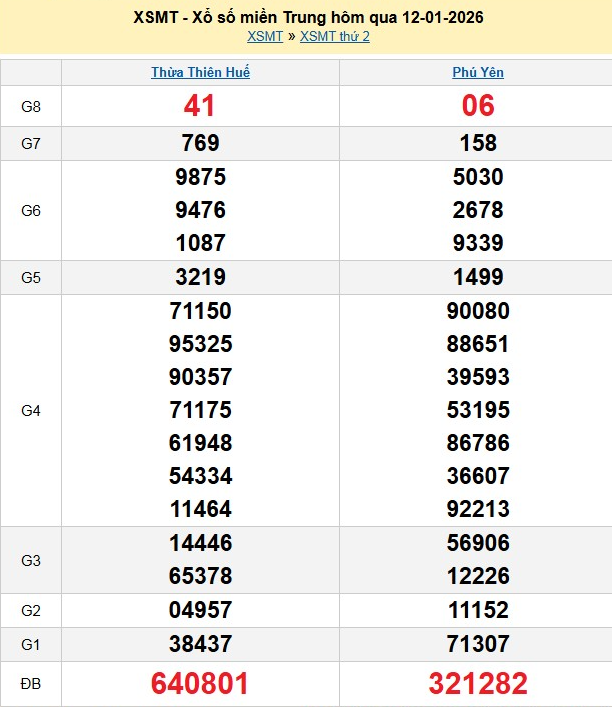
Task: Open the XSMT thứ 2 link
Action: (335, 37)
